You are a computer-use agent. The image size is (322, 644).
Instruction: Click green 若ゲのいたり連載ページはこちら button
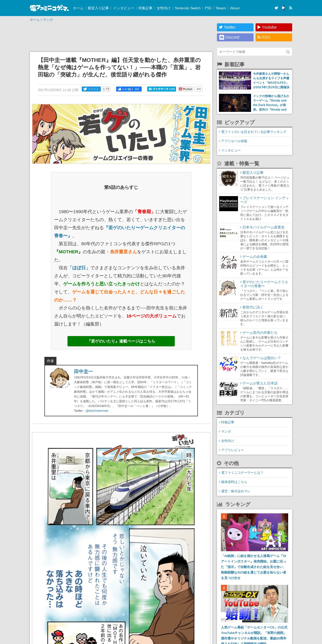[121, 341]
